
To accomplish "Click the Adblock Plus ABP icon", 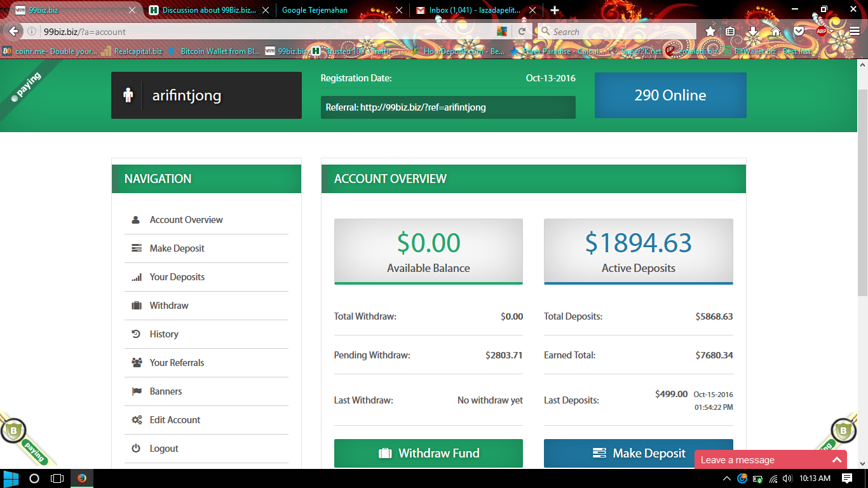I will click(821, 31).
